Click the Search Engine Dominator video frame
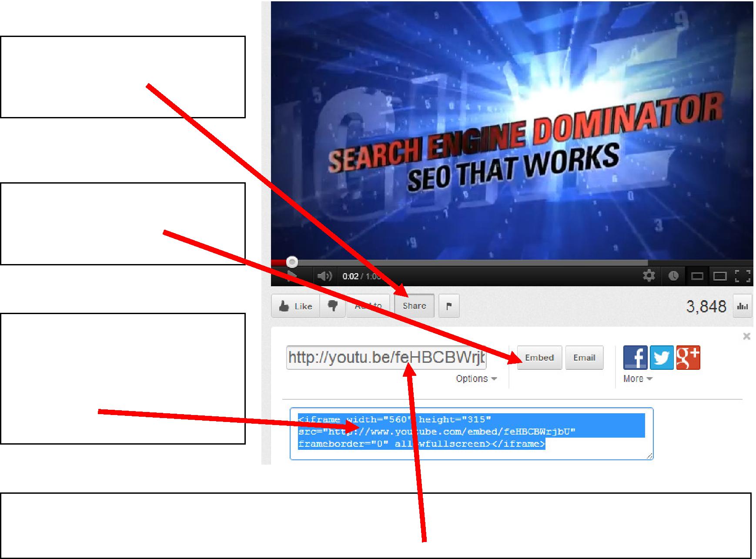756x559 pixels. click(x=512, y=130)
